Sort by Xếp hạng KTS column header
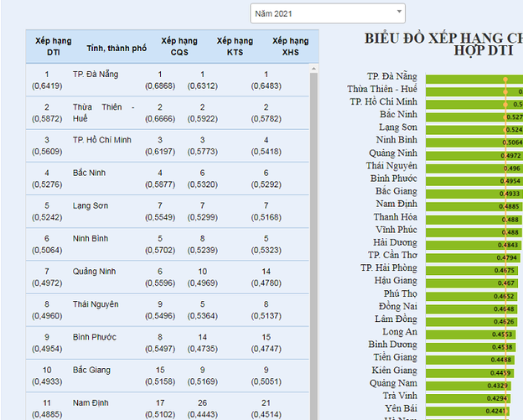The height and width of the screenshot is (420, 523). coord(235,46)
